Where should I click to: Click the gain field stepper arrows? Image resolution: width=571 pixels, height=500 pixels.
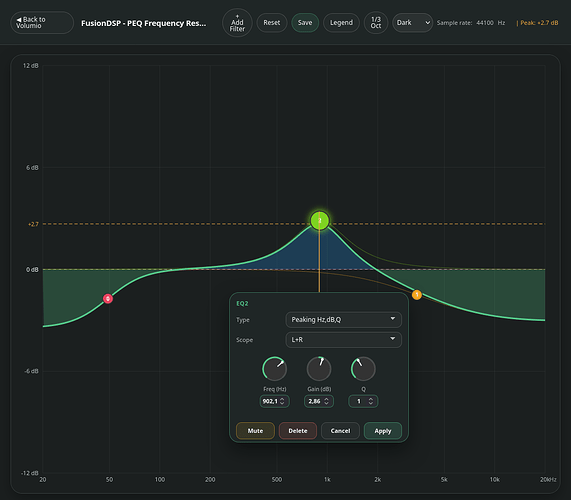[x=327, y=401]
